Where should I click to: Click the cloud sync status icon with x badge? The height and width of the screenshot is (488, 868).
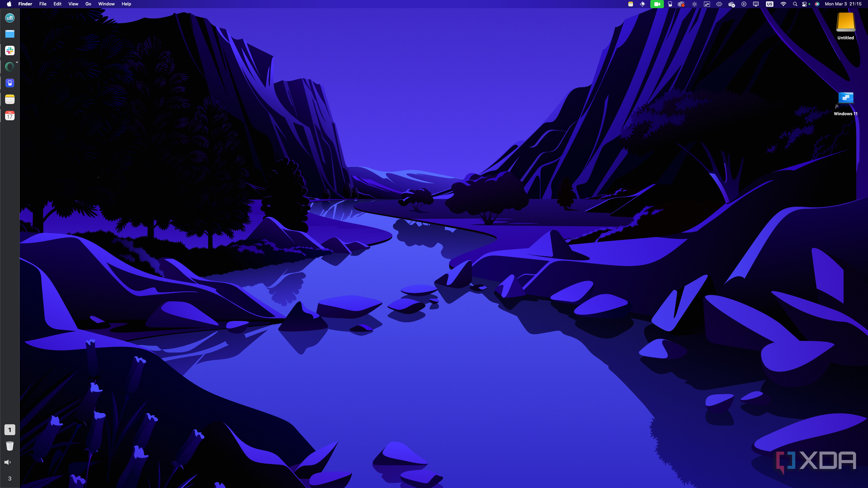click(731, 4)
